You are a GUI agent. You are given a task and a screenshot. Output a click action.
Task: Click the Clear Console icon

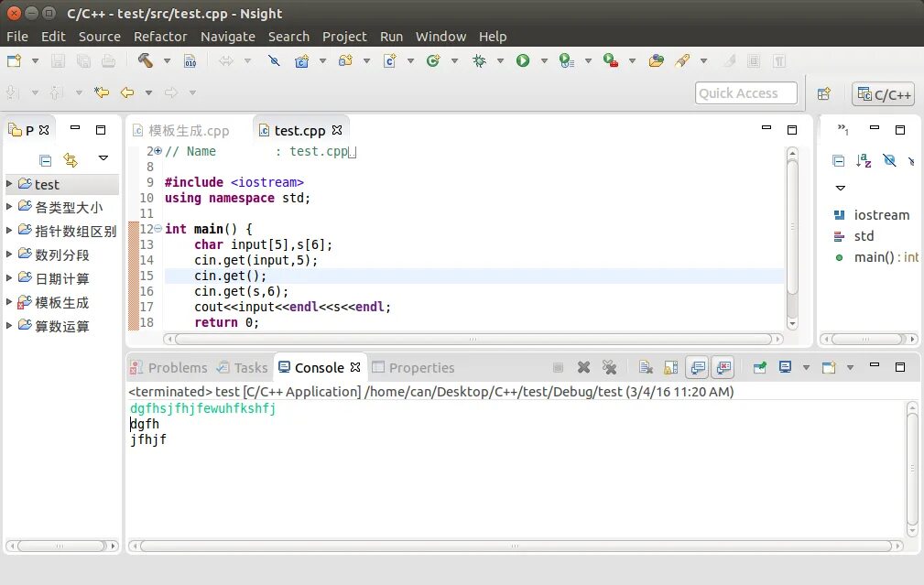point(646,368)
